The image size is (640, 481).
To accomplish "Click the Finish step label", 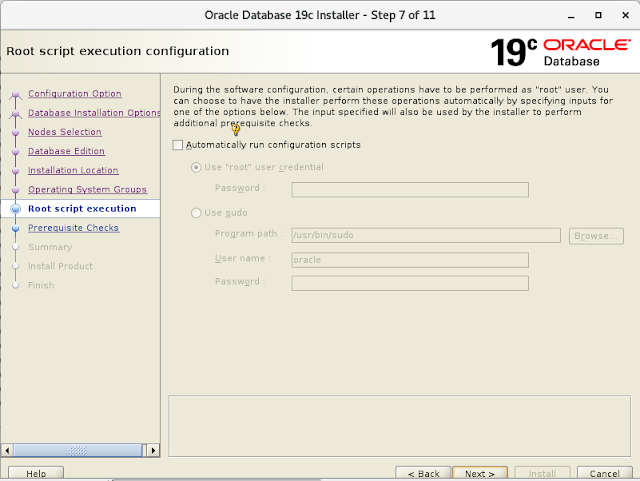I will tap(41, 285).
